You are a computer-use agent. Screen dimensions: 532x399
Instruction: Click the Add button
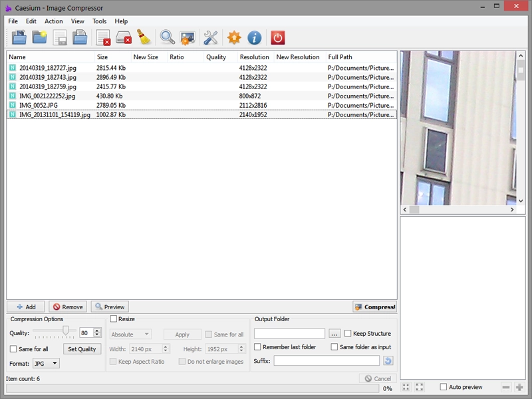coord(26,307)
